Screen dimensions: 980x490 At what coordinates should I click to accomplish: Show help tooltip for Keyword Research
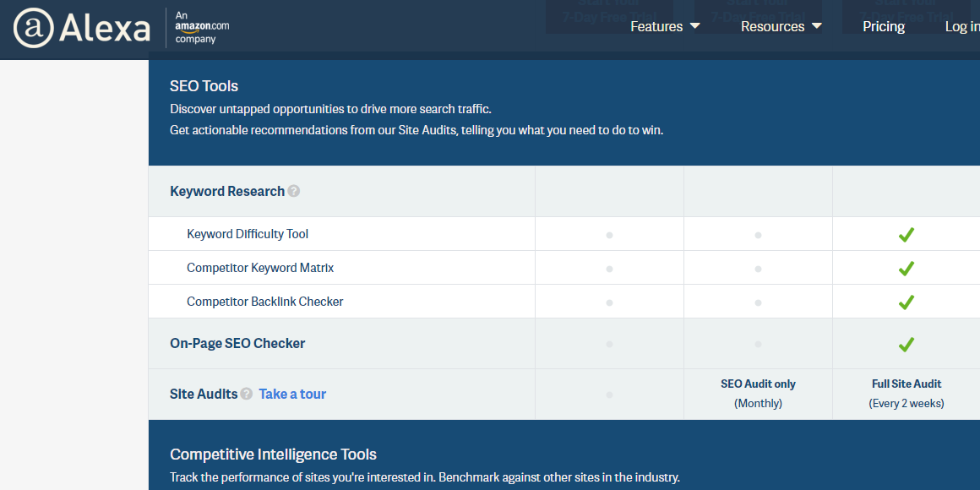[x=294, y=191]
